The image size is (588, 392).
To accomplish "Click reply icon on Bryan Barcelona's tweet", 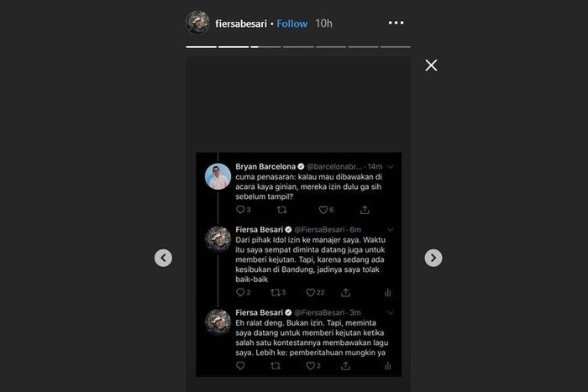I will coord(240,210).
